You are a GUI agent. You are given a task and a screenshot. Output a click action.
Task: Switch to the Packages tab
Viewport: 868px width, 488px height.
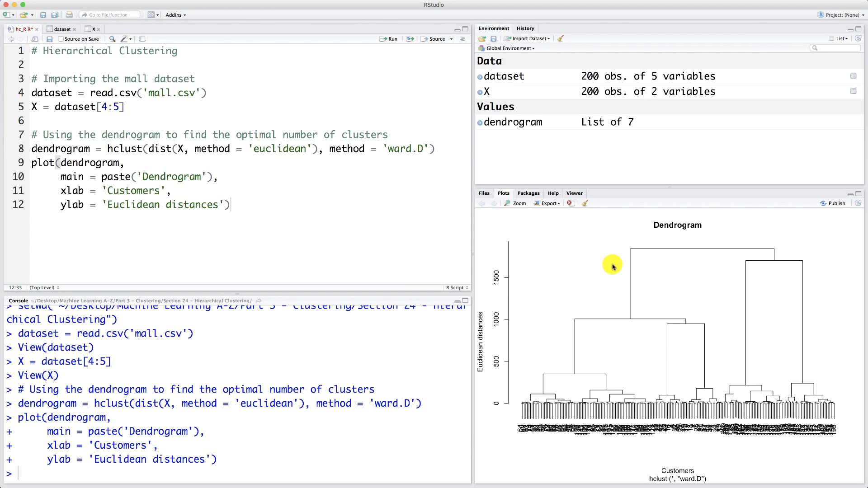[528, 193]
